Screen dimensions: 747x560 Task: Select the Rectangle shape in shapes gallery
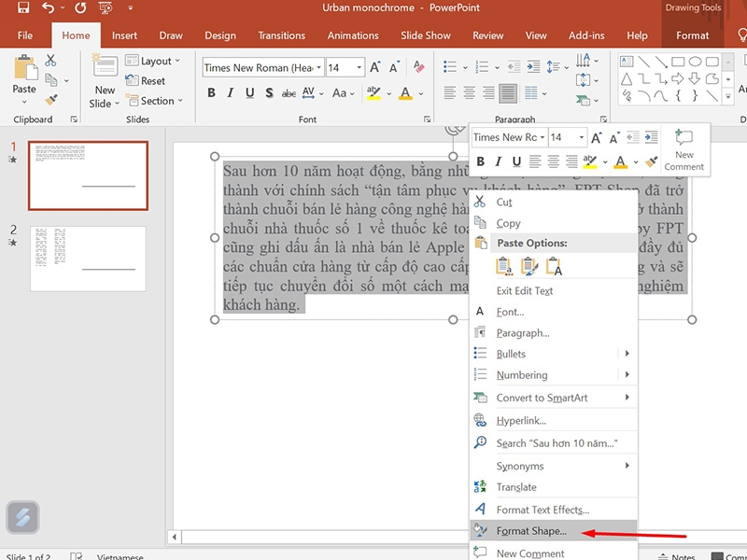click(x=678, y=62)
